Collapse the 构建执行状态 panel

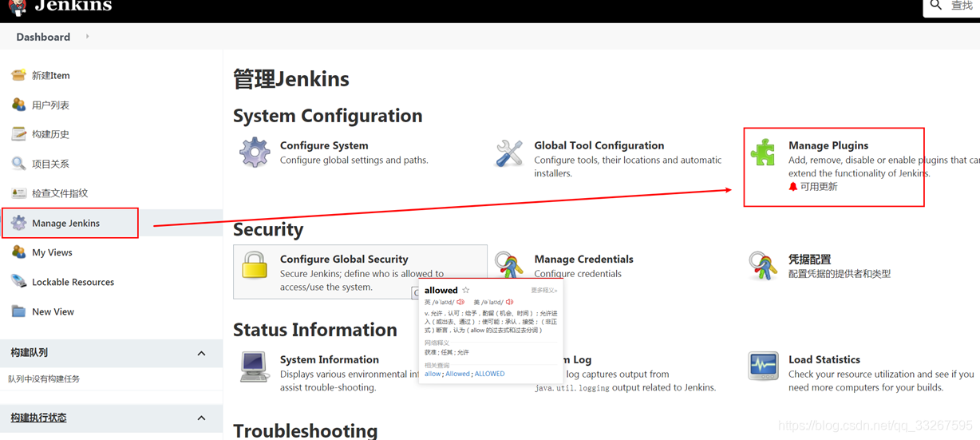[201, 418]
